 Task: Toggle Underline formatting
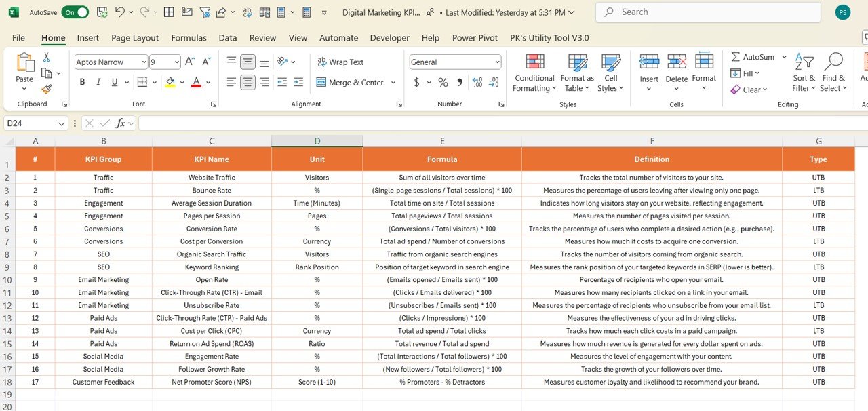115,82
